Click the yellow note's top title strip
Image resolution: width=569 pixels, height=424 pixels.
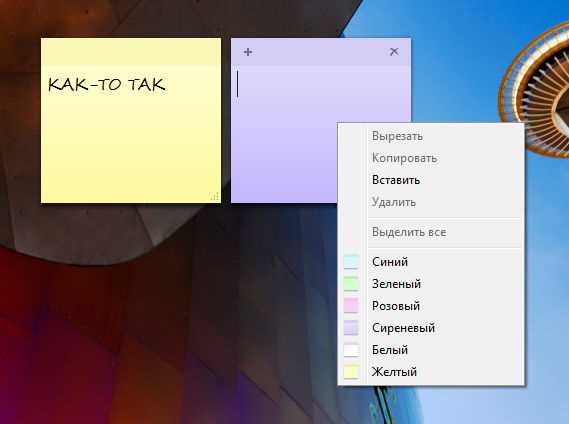click(x=131, y=52)
